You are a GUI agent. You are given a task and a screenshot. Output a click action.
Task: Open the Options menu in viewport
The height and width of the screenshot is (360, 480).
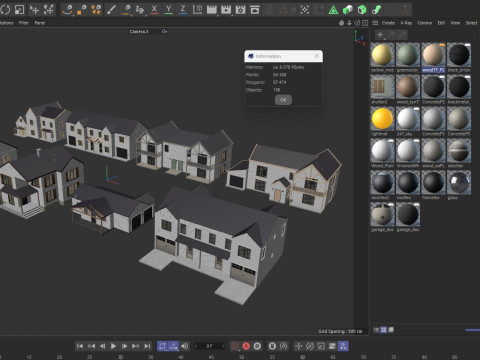[x=7, y=23]
